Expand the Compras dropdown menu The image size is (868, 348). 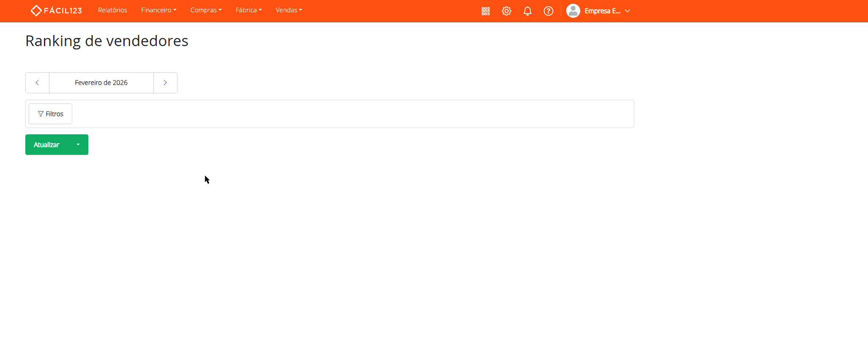pos(206,10)
